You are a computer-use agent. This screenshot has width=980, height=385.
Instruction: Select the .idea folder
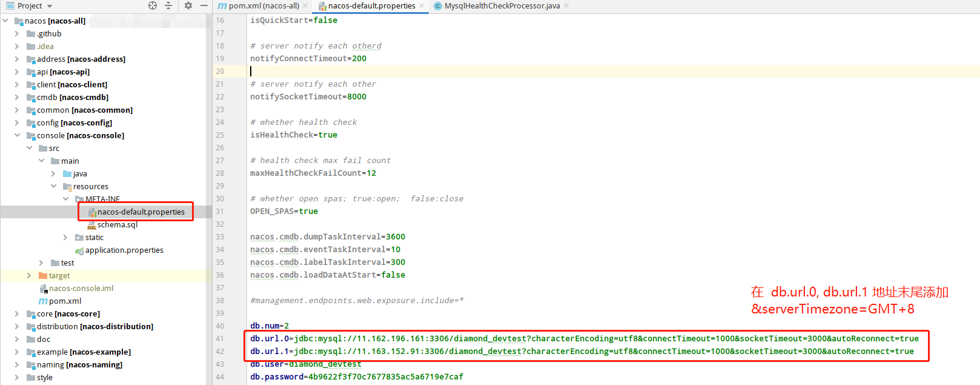45,46
